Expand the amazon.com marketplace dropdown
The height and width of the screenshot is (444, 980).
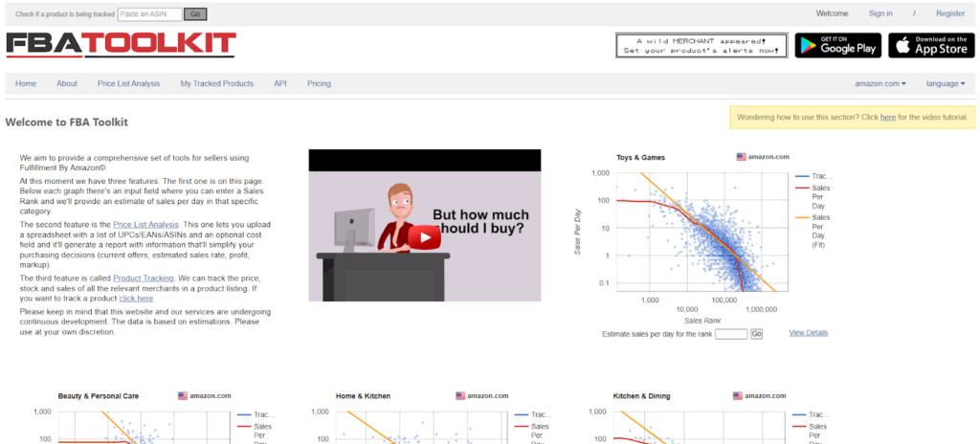coord(881,84)
